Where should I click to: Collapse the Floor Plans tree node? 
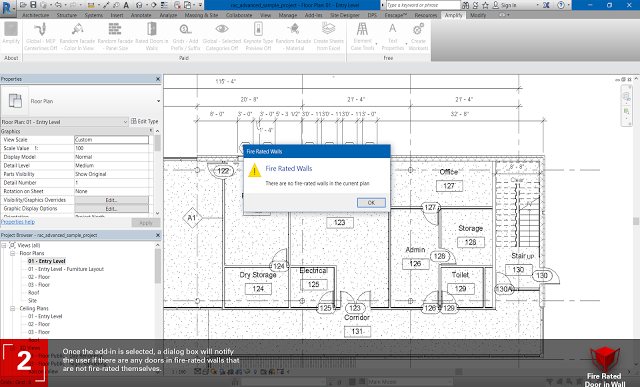pos(12,253)
